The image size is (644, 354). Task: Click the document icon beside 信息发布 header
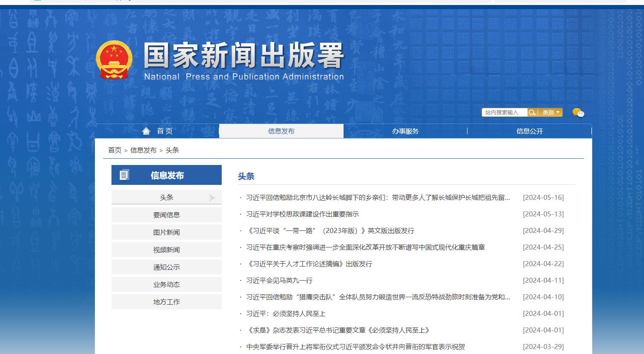[x=124, y=175]
